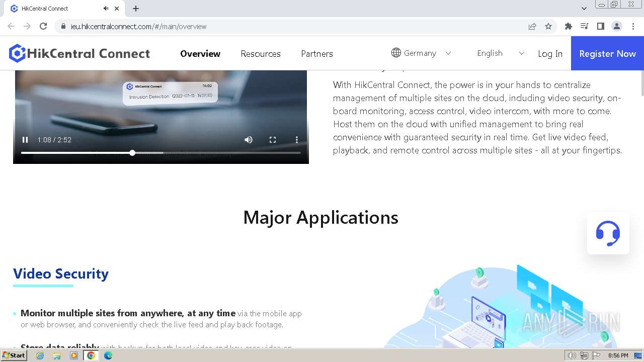Expand the English language dropdown

pos(501,53)
